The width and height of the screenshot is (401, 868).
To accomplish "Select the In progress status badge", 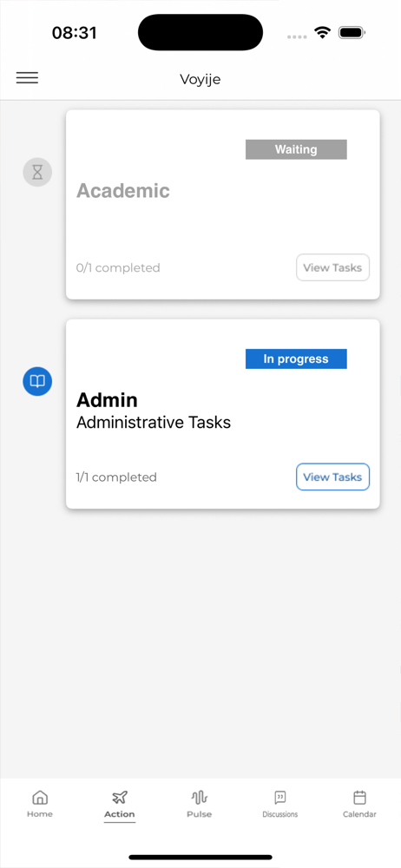I will (296, 358).
